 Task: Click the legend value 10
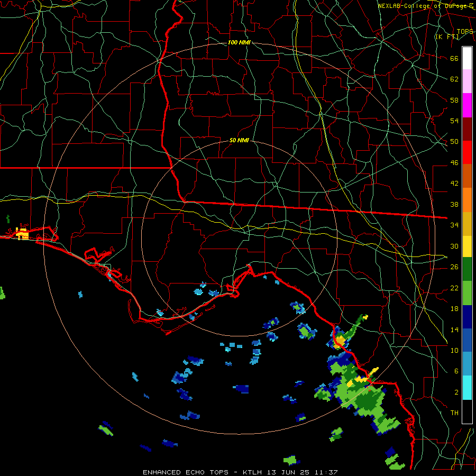[454, 350]
